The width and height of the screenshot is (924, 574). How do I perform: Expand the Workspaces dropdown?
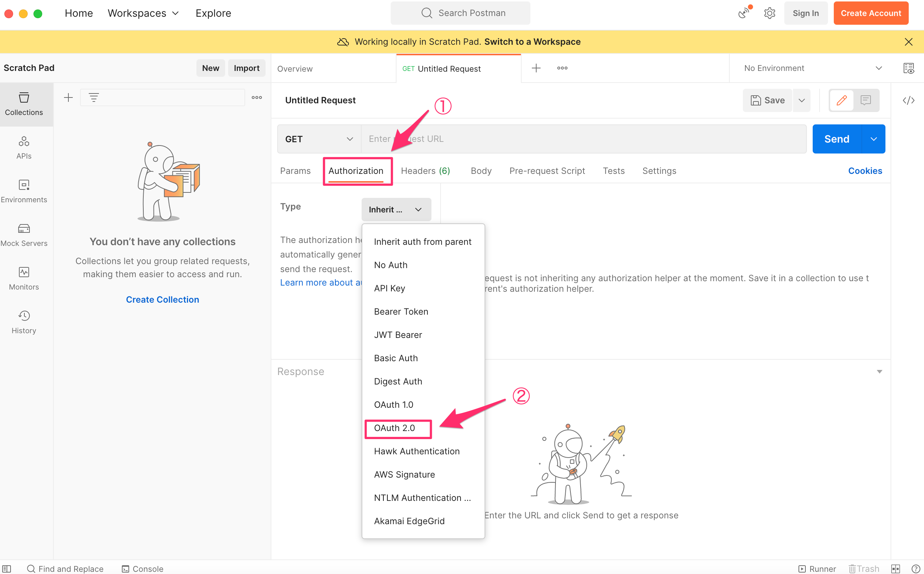[143, 13]
